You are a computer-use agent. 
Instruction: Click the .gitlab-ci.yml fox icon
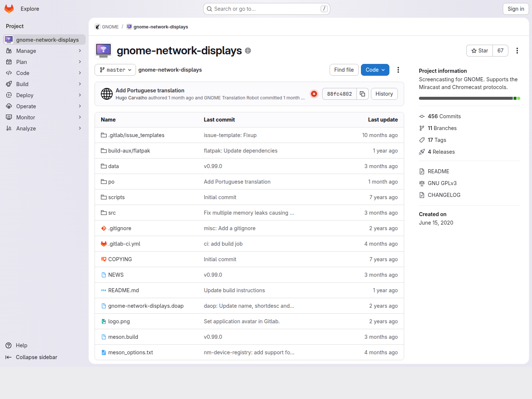click(104, 244)
